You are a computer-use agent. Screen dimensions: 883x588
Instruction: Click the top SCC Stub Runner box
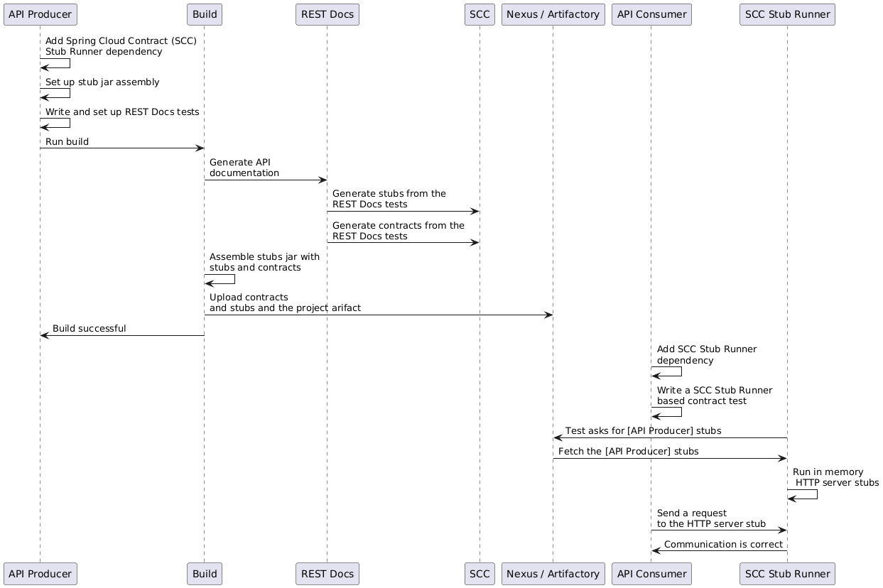[x=787, y=14]
